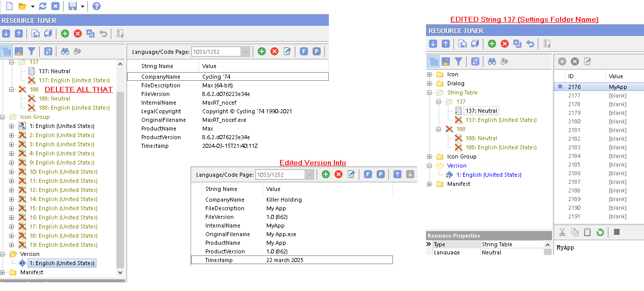644x291 pixels.
Task: Toggle tree view mode button in left panel
Action: (x=7, y=51)
